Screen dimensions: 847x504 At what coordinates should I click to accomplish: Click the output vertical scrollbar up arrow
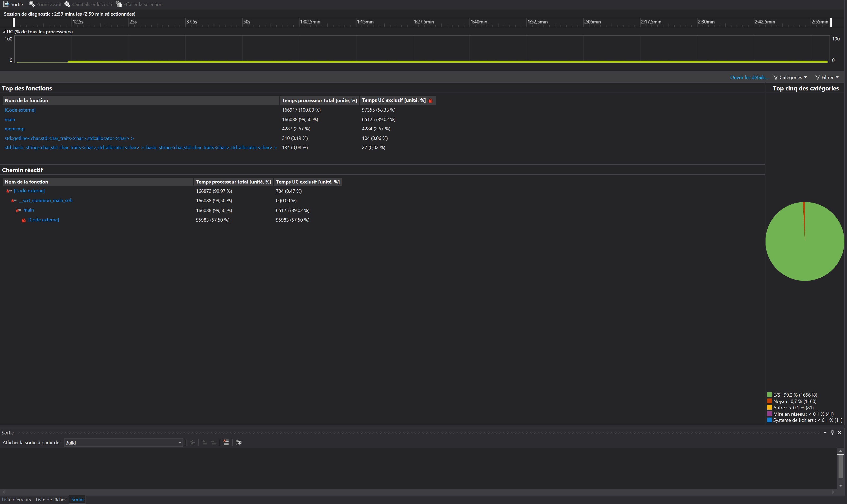[x=841, y=451]
